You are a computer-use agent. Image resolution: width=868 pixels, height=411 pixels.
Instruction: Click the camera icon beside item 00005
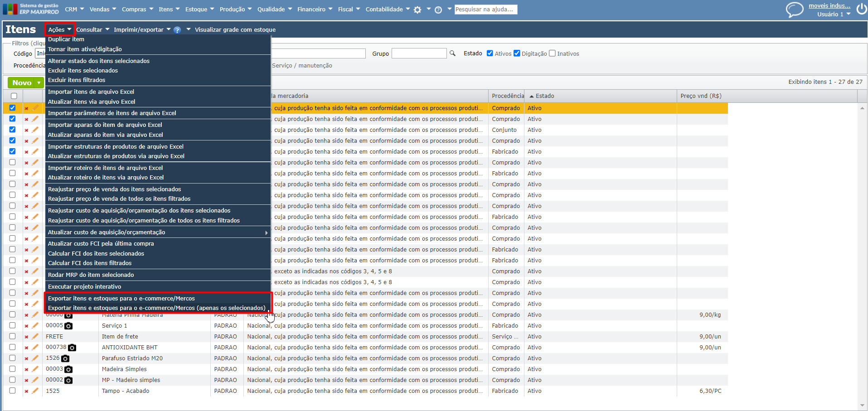(x=68, y=326)
